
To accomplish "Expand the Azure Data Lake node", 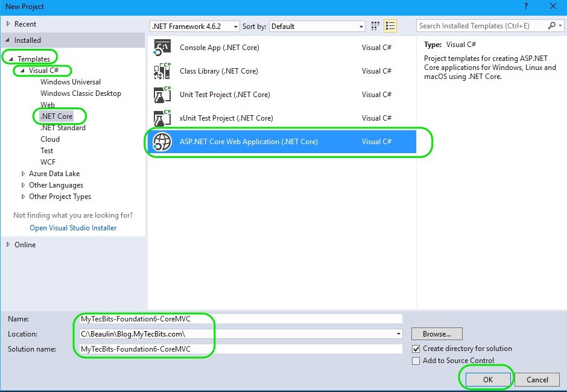I will pyautogui.click(x=23, y=174).
